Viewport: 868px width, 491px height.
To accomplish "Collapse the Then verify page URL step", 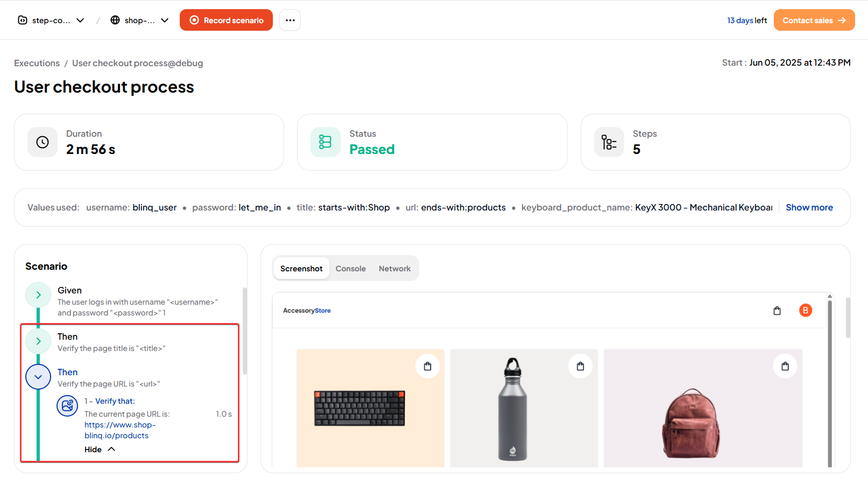I will pyautogui.click(x=38, y=377).
